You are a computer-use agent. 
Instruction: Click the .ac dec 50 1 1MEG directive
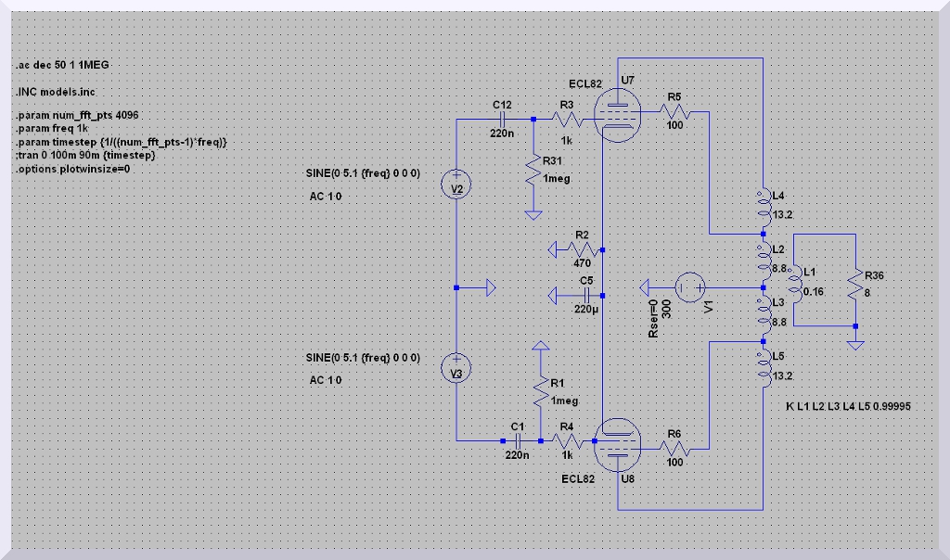[x=66, y=66]
